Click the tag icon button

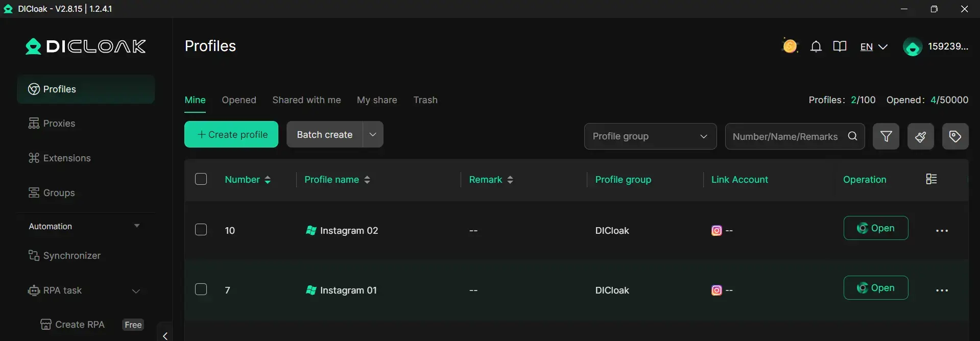click(955, 136)
